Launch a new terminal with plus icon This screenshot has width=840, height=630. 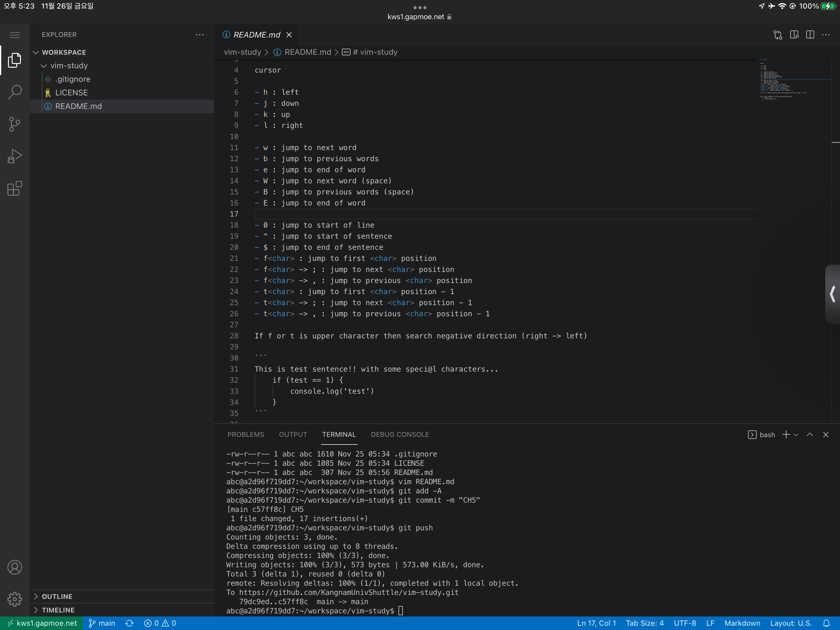coord(786,434)
